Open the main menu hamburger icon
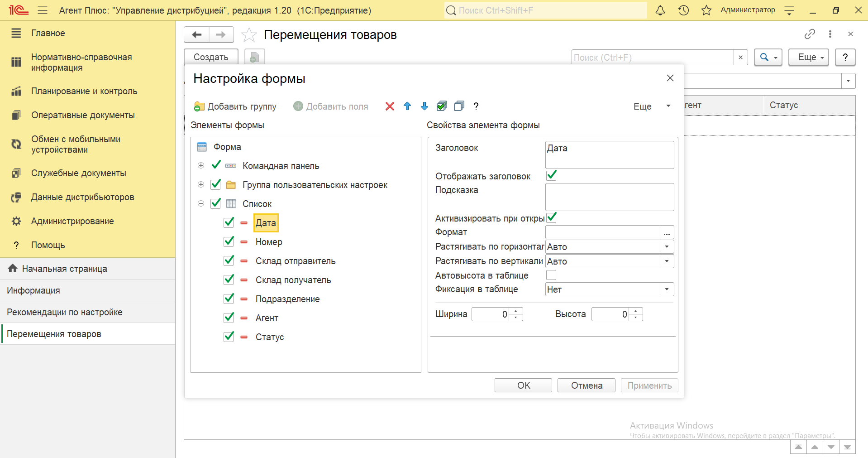Viewport: 868px width, 458px height. (x=43, y=10)
